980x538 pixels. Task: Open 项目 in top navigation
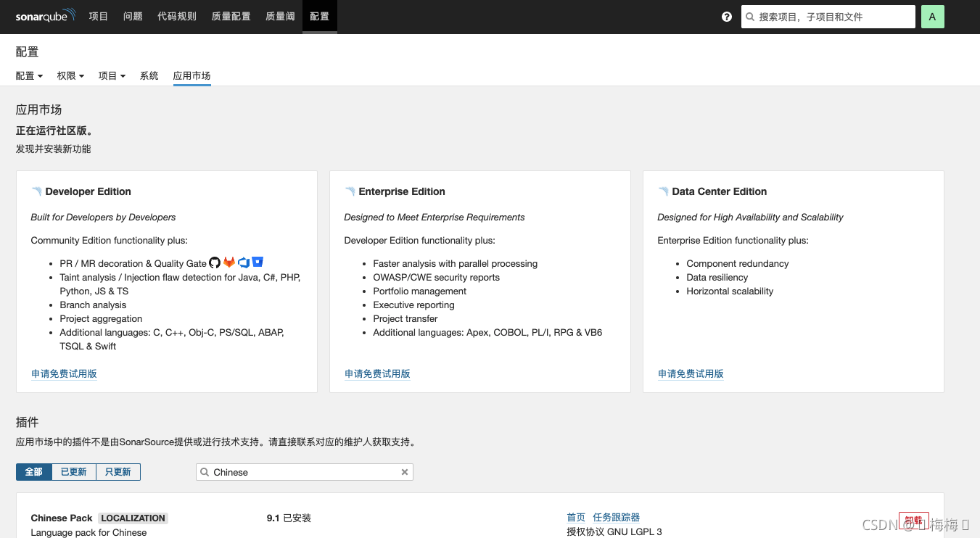tap(99, 16)
